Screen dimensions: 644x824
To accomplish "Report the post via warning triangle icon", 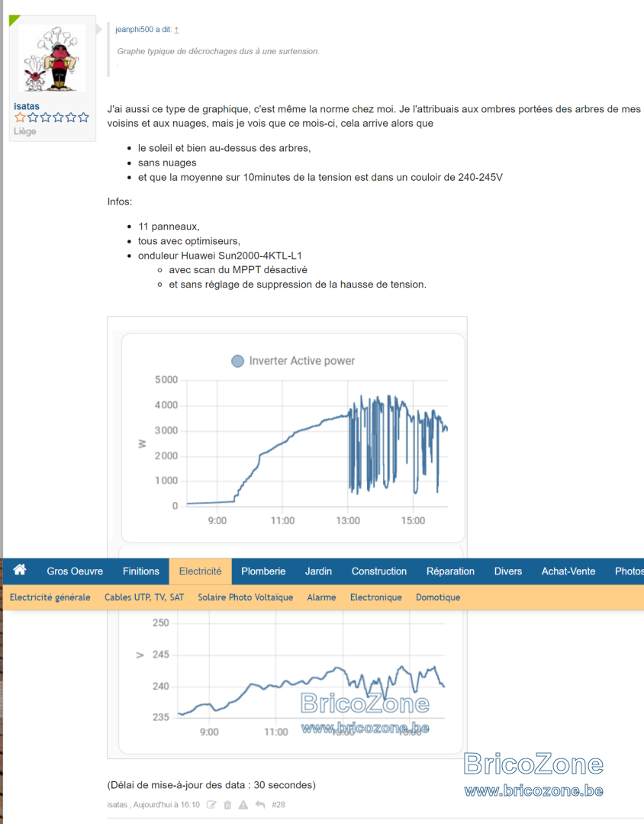I will pyautogui.click(x=243, y=805).
